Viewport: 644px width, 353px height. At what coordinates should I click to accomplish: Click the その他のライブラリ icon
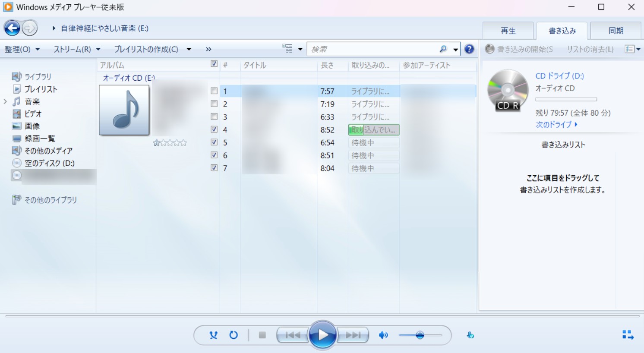point(16,200)
